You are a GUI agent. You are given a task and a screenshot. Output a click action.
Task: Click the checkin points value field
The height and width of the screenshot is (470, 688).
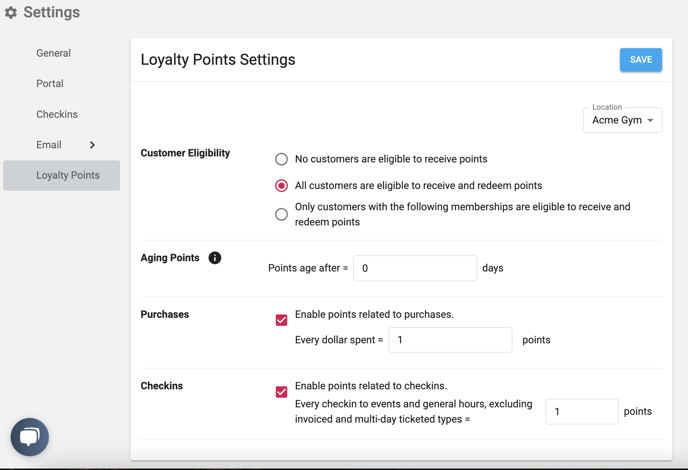click(x=582, y=412)
